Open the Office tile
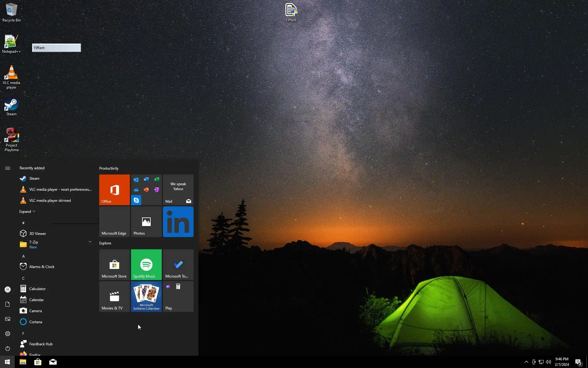588x368 pixels. (x=114, y=190)
